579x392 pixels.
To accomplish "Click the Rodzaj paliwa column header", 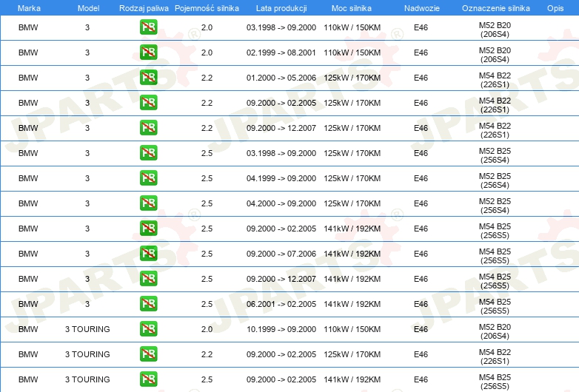I will point(144,8).
